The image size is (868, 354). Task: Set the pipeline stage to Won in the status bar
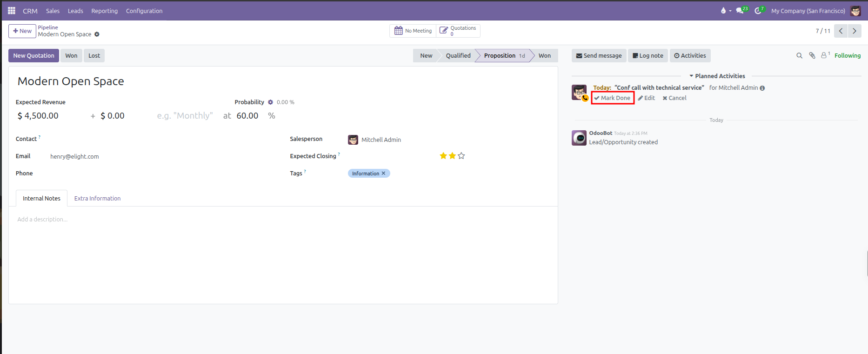pyautogui.click(x=544, y=56)
